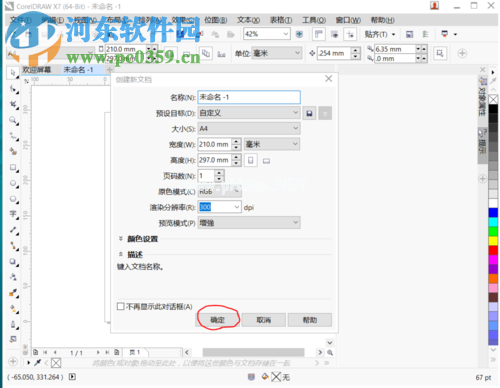Select the Zoom tool in toolbox
Image resolution: width=500 pixels, height=388 pixels.
pos(14,120)
